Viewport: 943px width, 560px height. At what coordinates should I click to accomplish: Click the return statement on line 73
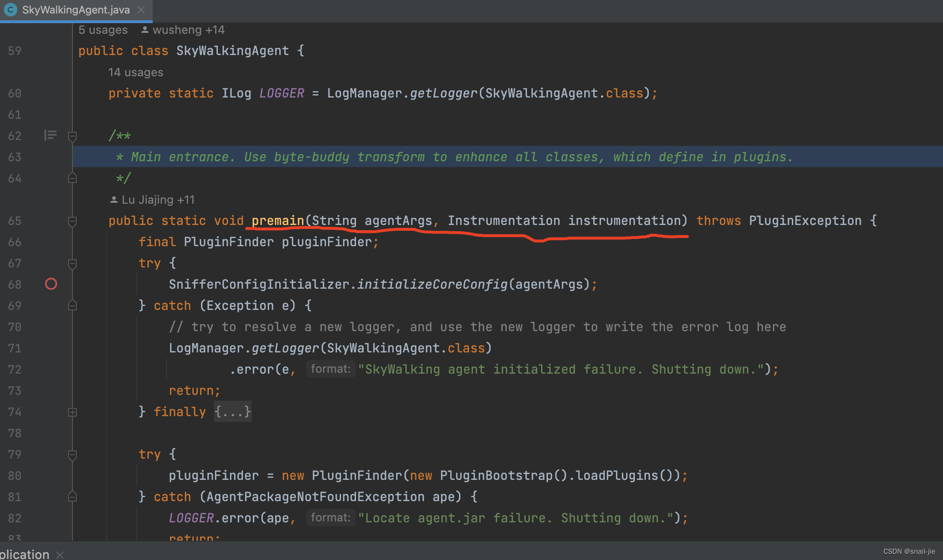point(195,391)
